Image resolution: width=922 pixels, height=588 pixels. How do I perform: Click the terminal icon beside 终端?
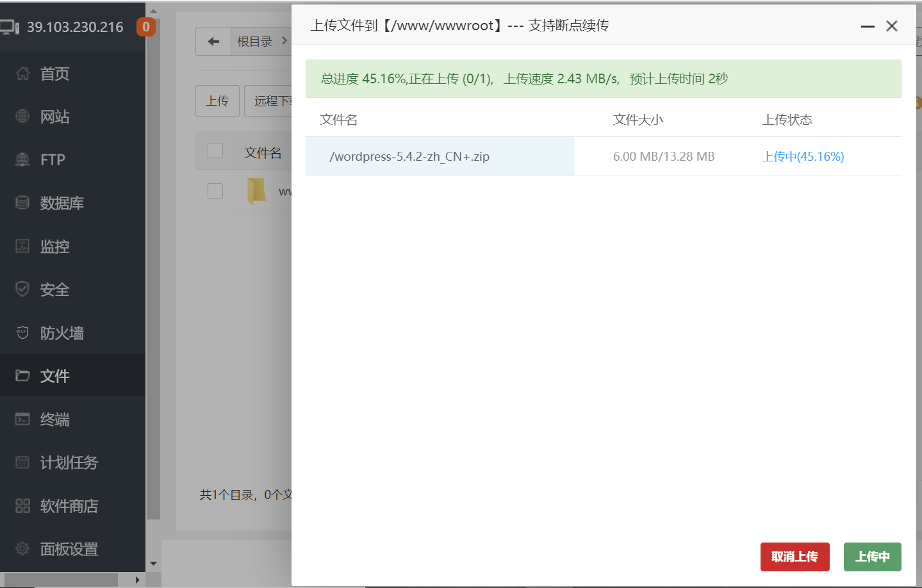point(22,419)
